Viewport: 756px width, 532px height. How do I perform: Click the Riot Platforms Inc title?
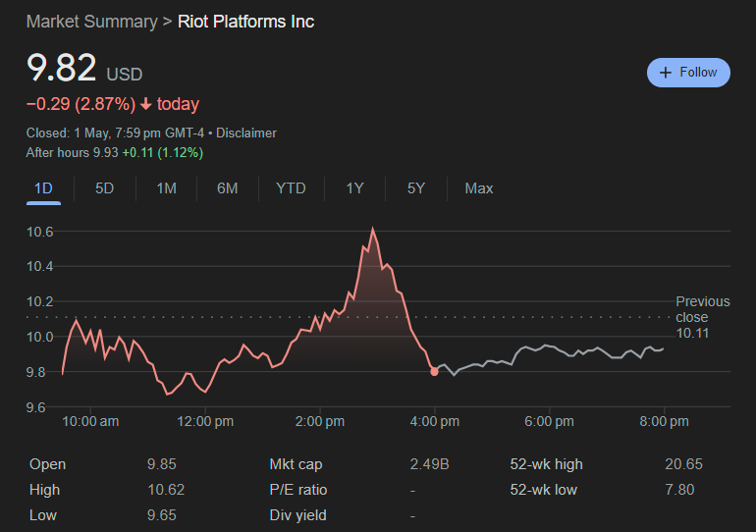coord(245,22)
